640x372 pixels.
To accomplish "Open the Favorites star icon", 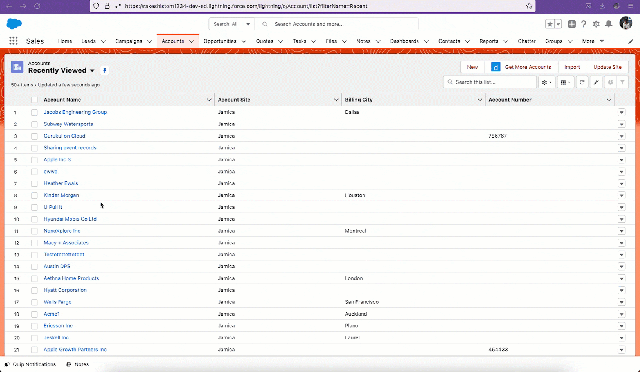I will pyautogui.click(x=550, y=24).
